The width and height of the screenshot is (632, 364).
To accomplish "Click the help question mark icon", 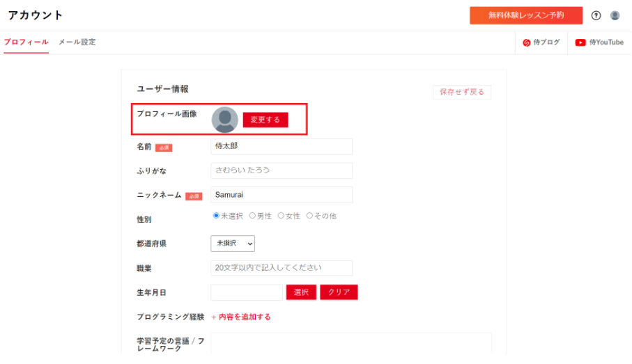I will [x=596, y=15].
